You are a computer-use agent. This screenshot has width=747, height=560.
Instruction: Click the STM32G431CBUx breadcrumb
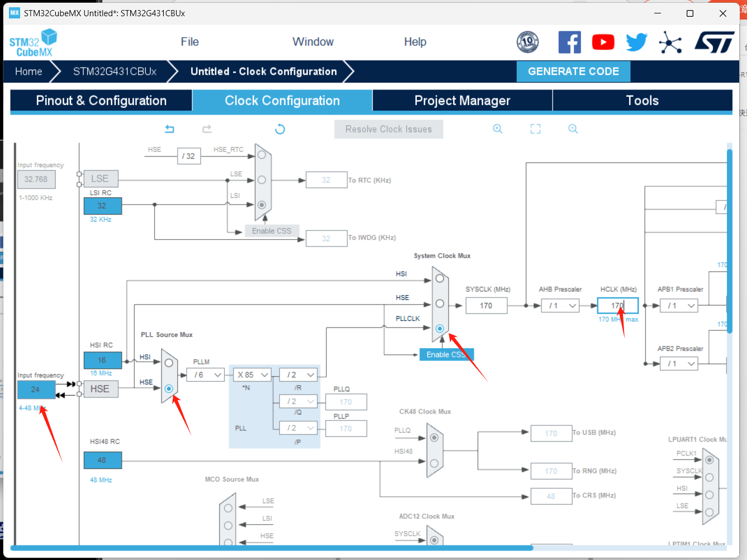tap(115, 72)
